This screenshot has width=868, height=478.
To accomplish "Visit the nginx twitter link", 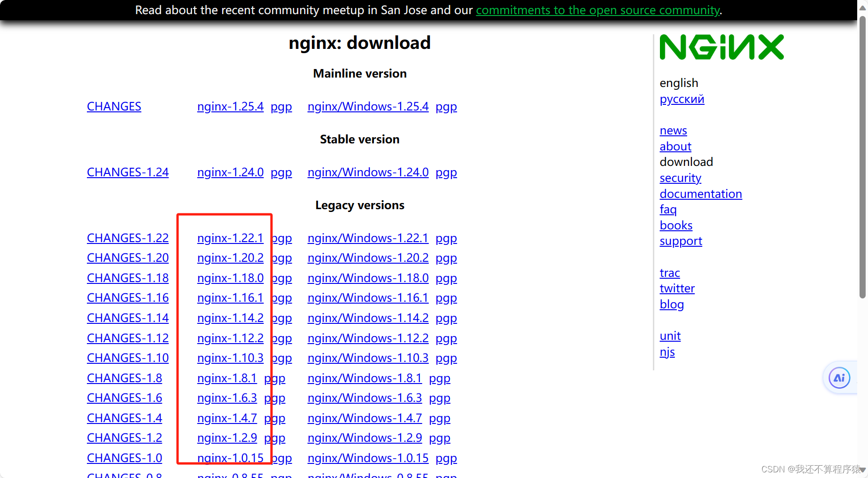I will [677, 288].
